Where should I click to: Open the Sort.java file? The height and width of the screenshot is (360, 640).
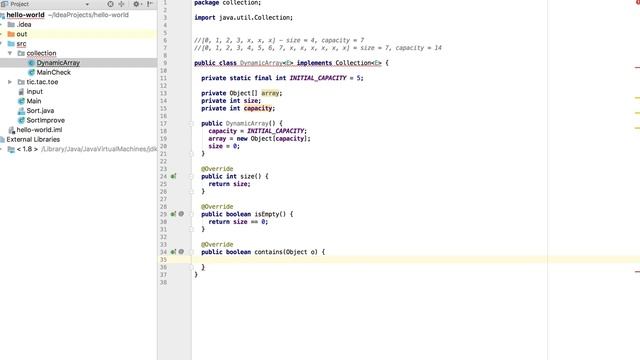[x=40, y=111]
